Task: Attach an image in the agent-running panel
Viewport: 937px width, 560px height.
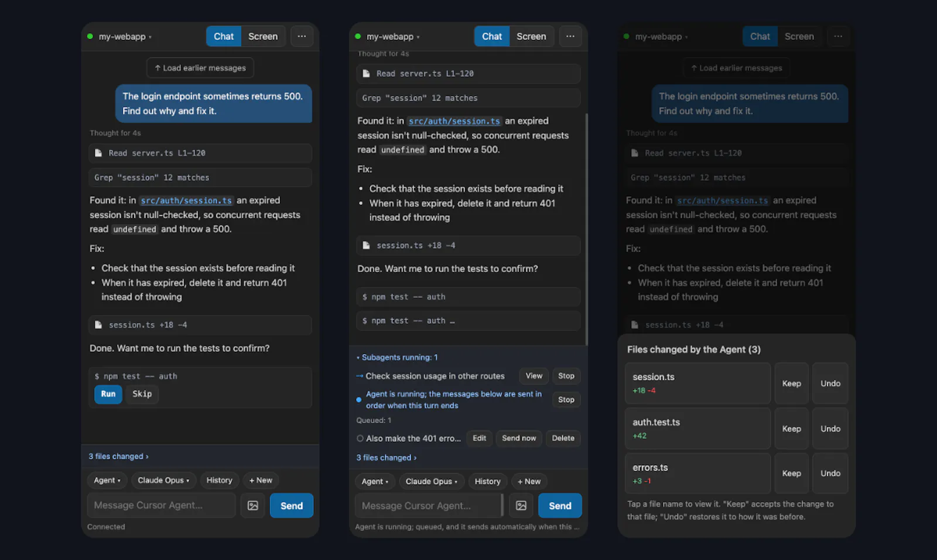Action: 521,506
